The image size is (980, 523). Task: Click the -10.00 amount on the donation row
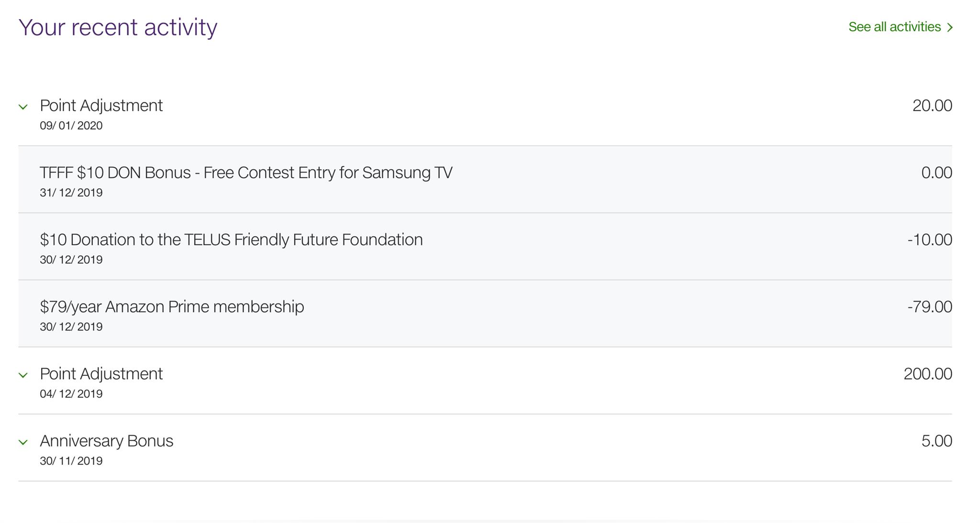(x=930, y=240)
